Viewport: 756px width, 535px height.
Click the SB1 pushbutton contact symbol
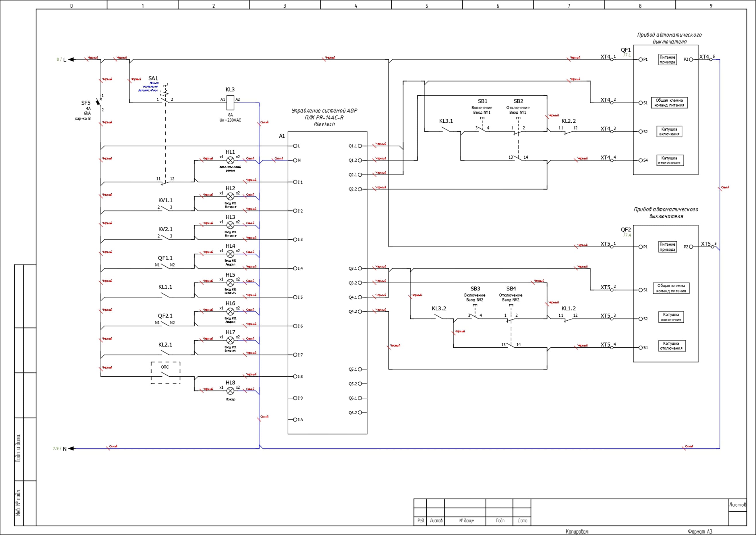(x=482, y=129)
